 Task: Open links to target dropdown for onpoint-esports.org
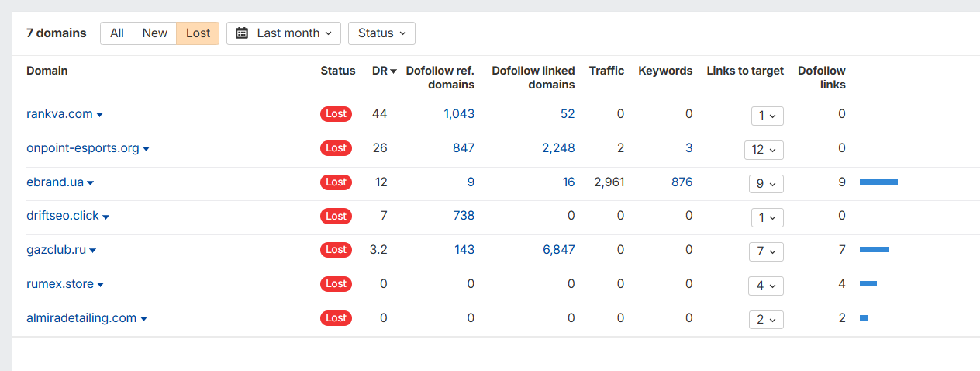(x=764, y=149)
